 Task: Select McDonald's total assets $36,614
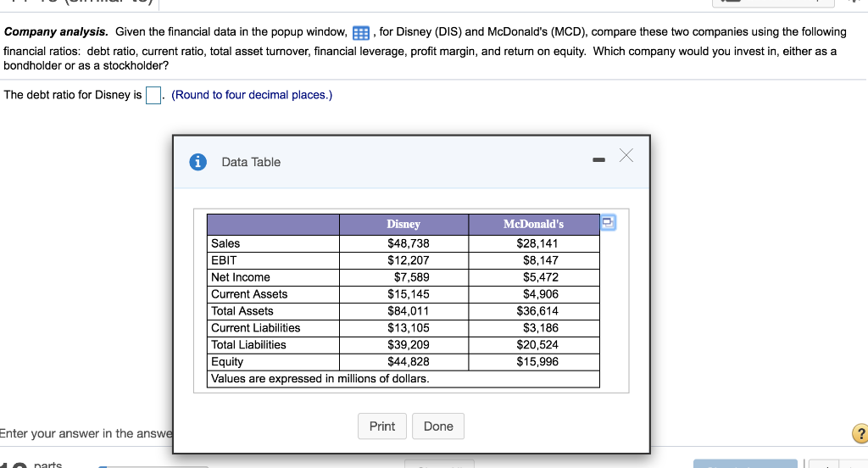point(537,311)
